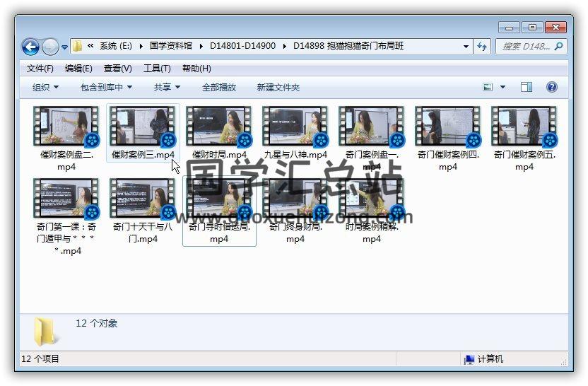Open the recent locations dropdown arrow
The width and height of the screenshot is (588, 386).
tap(64, 47)
